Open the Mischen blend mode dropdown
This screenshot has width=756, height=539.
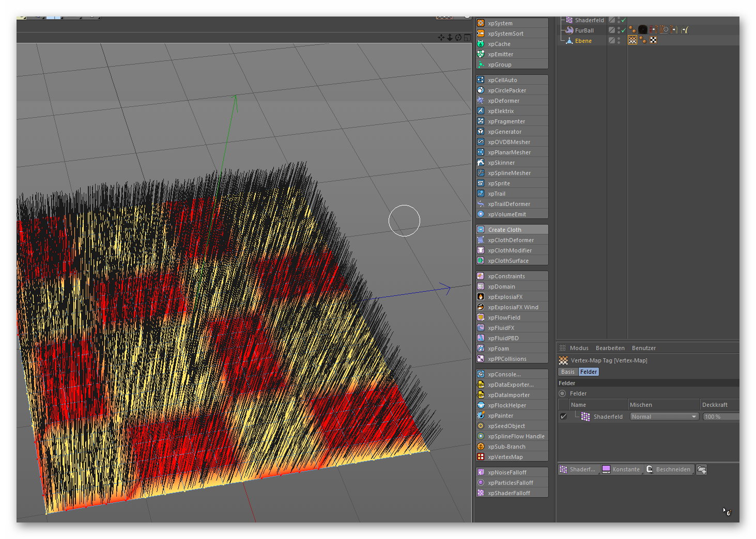[x=664, y=417]
